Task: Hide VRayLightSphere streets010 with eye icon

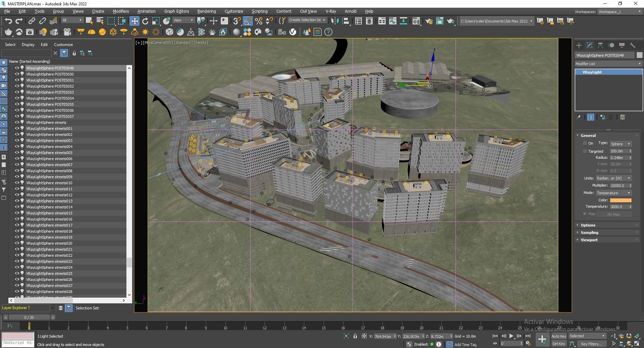Action: coord(17,183)
